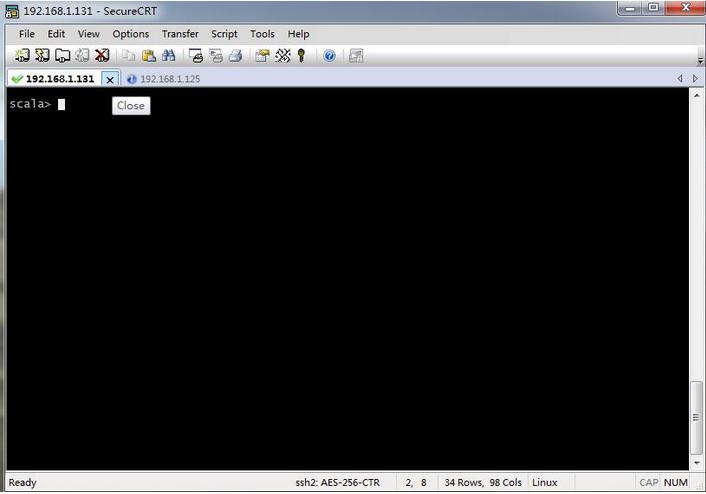Screen dimensions: 706x494
Task: Maximize the SecureCRT window
Action: [x=653, y=8]
